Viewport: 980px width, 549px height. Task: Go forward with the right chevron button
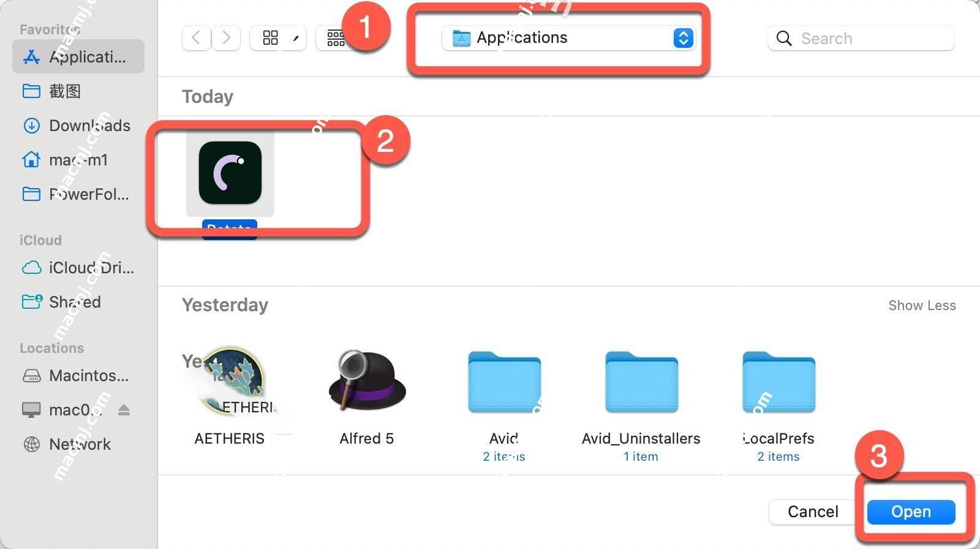(226, 38)
